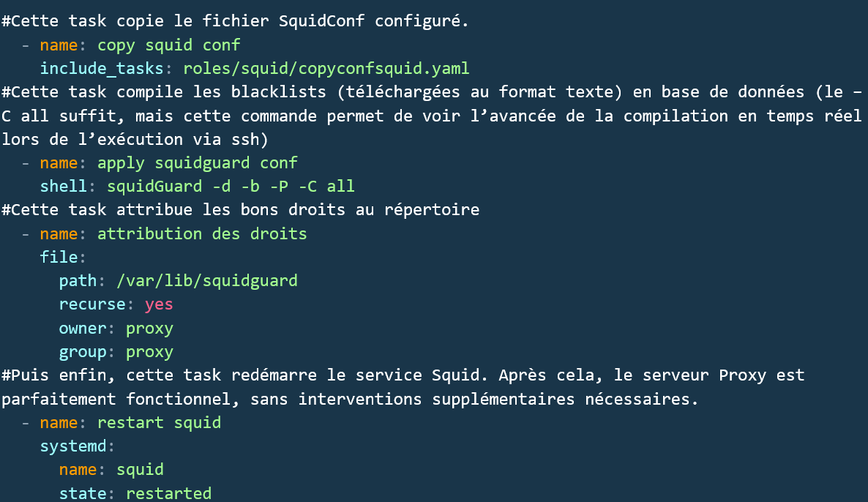Click the pink 'yes' value
This screenshot has width=868, height=502.
click(x=159, y=304)
